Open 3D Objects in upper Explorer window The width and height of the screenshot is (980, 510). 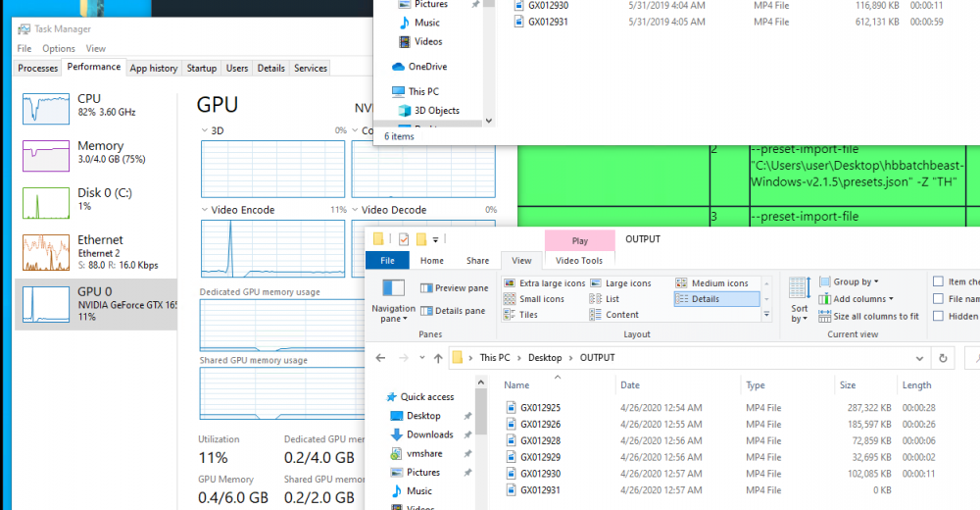[437, 110]
